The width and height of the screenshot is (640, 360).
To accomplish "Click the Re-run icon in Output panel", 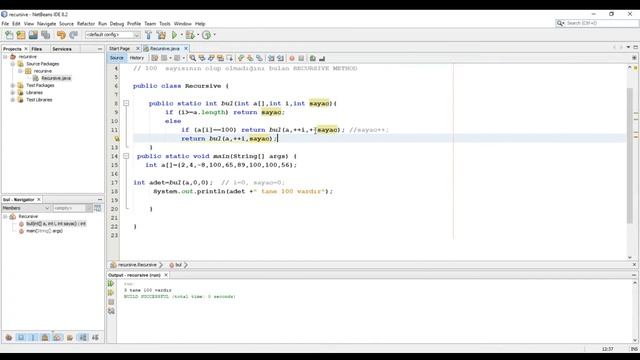I will point(111,283).
